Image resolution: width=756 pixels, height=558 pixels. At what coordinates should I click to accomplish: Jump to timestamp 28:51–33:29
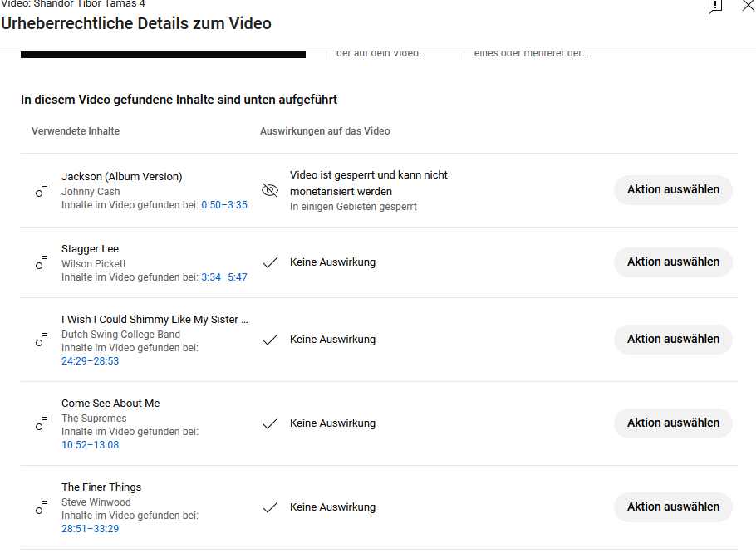click(x=91, y=529)
